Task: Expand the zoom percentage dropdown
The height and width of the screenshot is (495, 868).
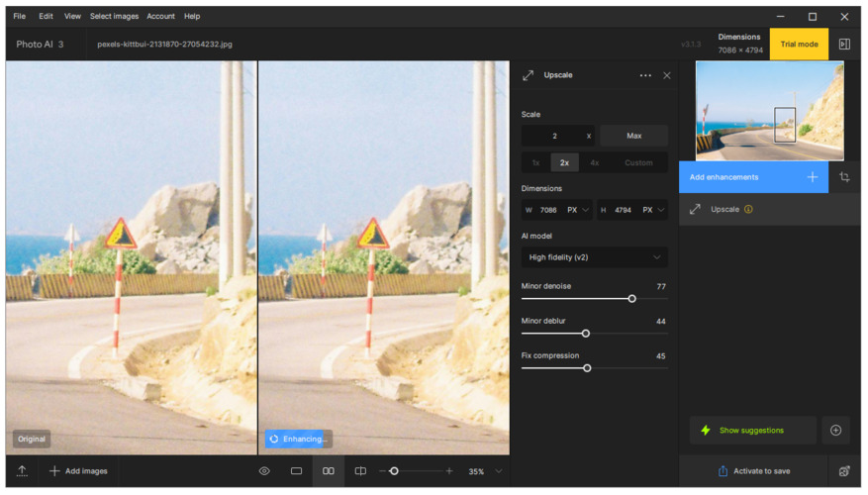Action: click(499, 471)
